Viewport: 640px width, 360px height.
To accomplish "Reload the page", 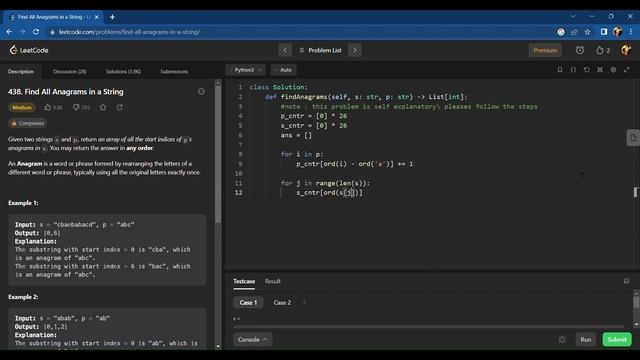I will click(36, 32).
